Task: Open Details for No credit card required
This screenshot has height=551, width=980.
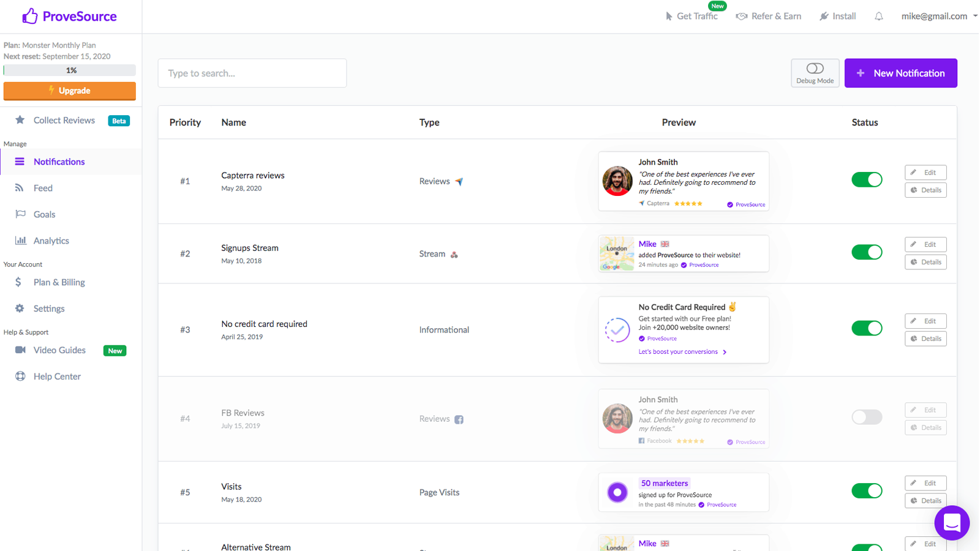Action: click(925, 339)
